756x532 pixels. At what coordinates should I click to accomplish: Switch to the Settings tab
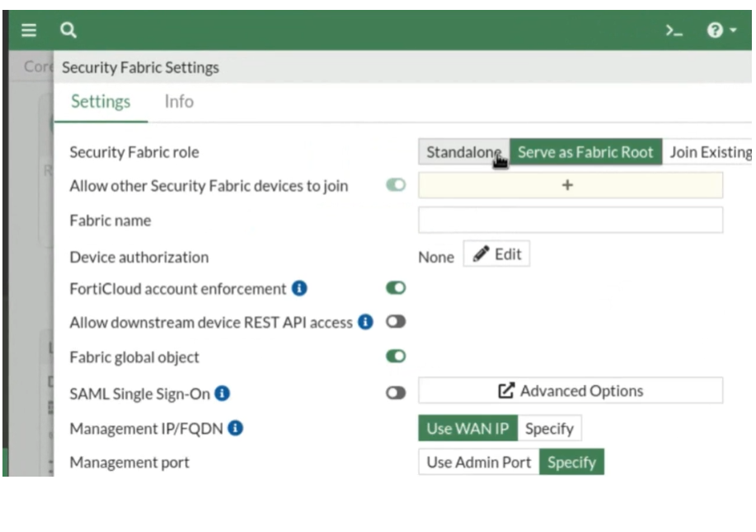[101, 102]
